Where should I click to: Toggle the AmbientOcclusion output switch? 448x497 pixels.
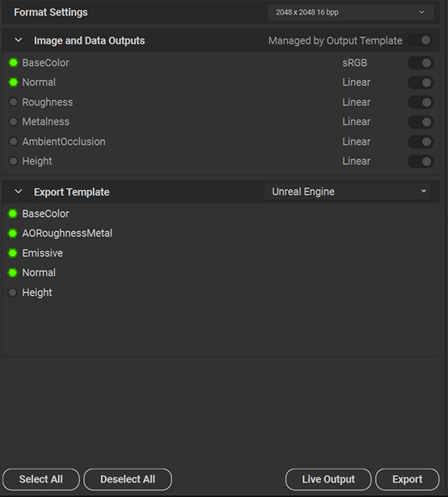pyautogui.click(x=421, y=141)
